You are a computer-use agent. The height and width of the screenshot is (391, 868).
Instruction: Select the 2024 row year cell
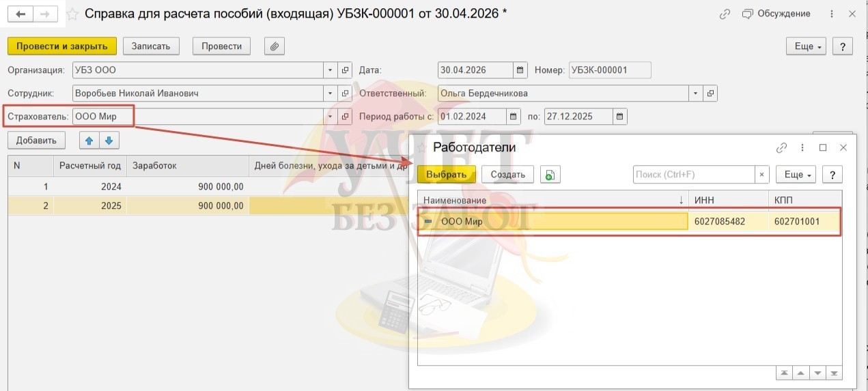click(90, 186)
